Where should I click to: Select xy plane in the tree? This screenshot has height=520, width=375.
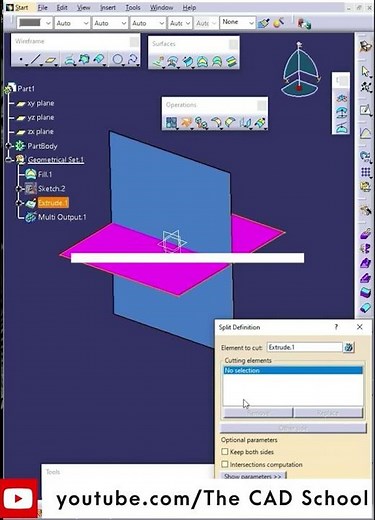point(41,103)
